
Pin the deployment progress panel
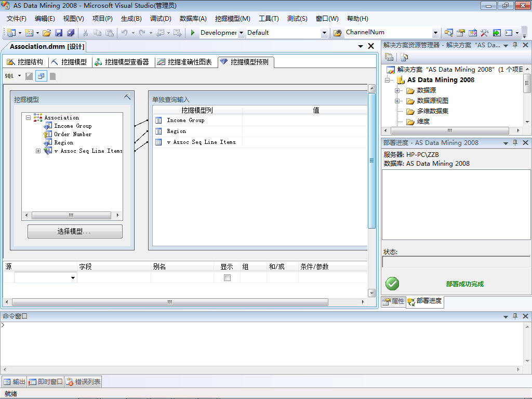coord(515,142)
